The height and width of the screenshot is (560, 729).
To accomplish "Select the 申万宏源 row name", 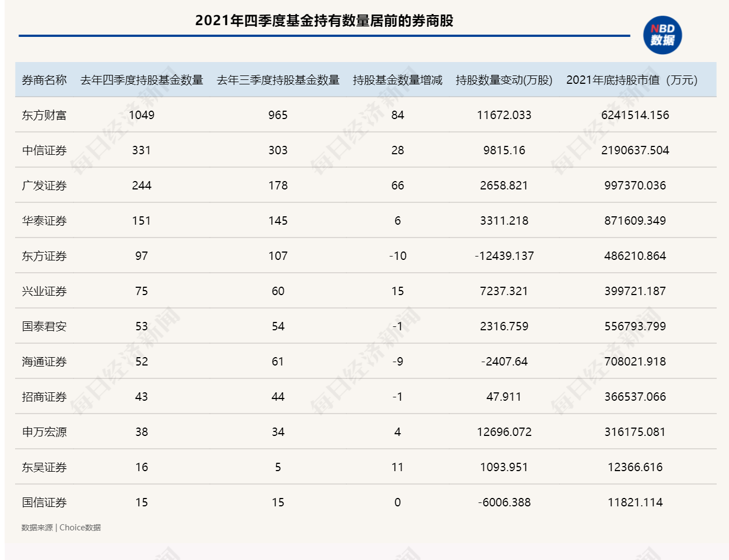I will point(44,432).
